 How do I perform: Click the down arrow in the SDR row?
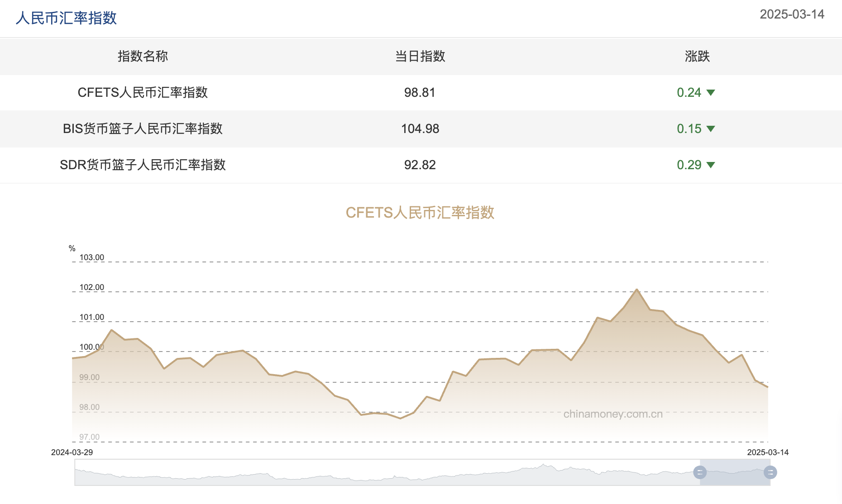point(711,165)
